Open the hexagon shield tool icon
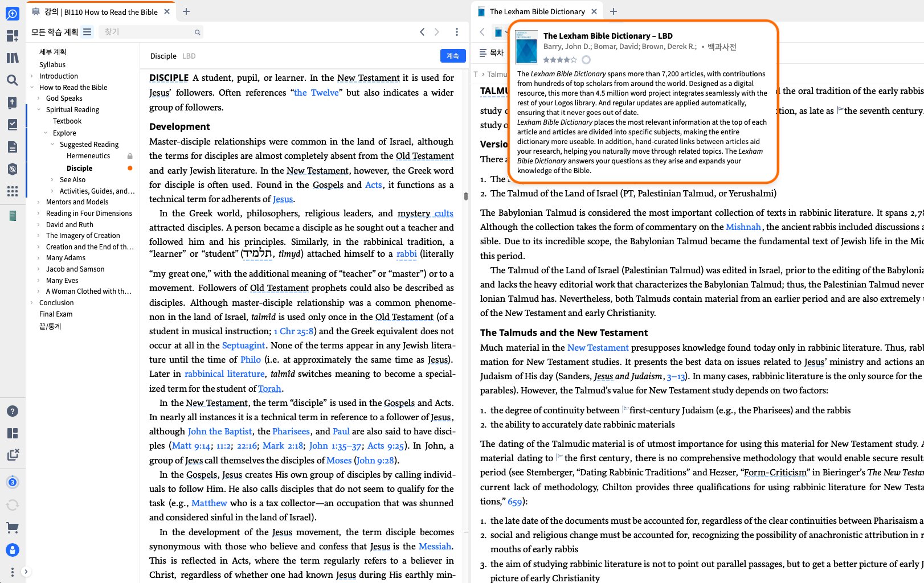The image size is (924, 583). [x=12, y=169]
